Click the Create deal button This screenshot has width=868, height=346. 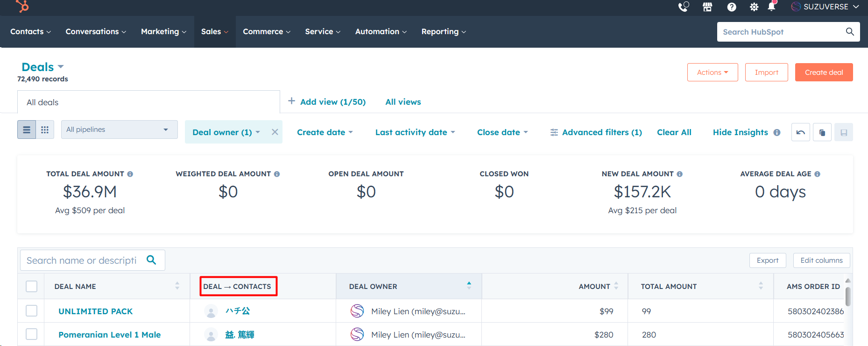(824, 72)
